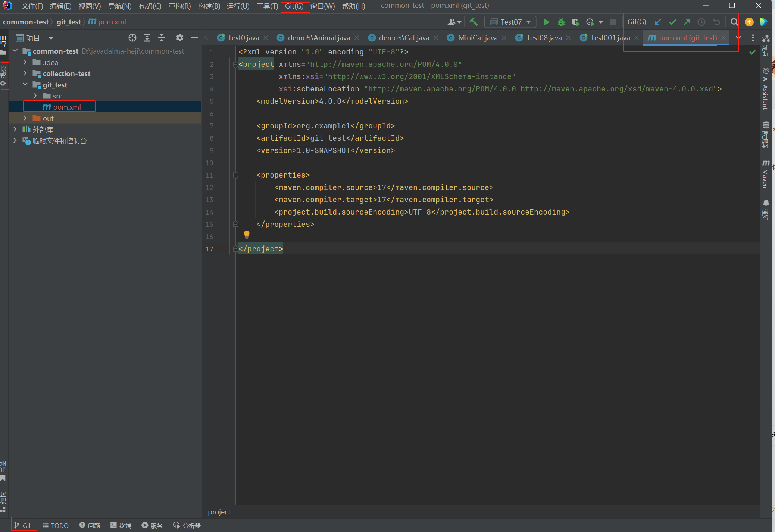
Task: Open the Maven tool window
Action: click(x=766, y=173)
